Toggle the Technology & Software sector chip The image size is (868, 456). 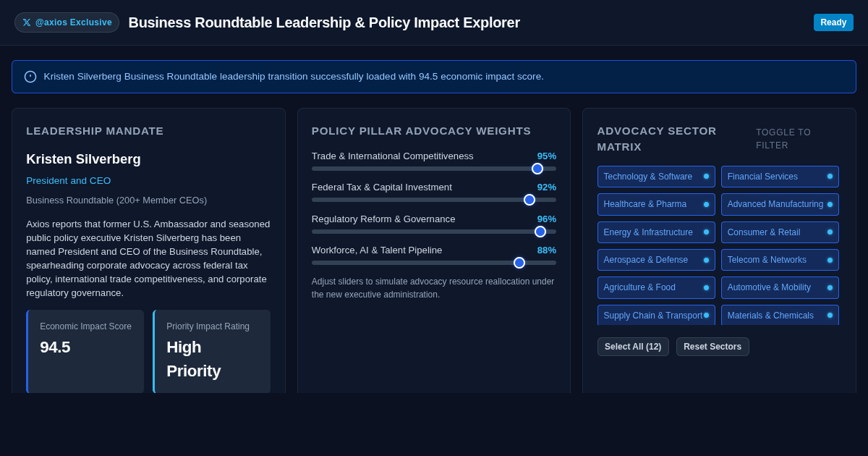pos(656,177)
